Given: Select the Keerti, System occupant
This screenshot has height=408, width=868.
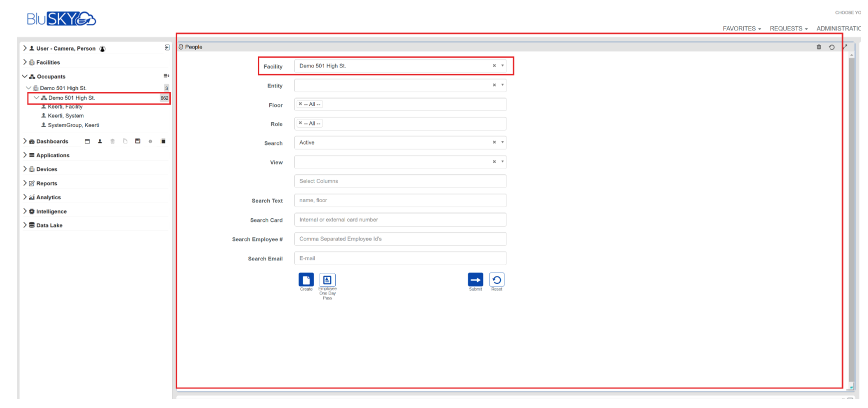Looking at the screenshot, I should 65,115.
